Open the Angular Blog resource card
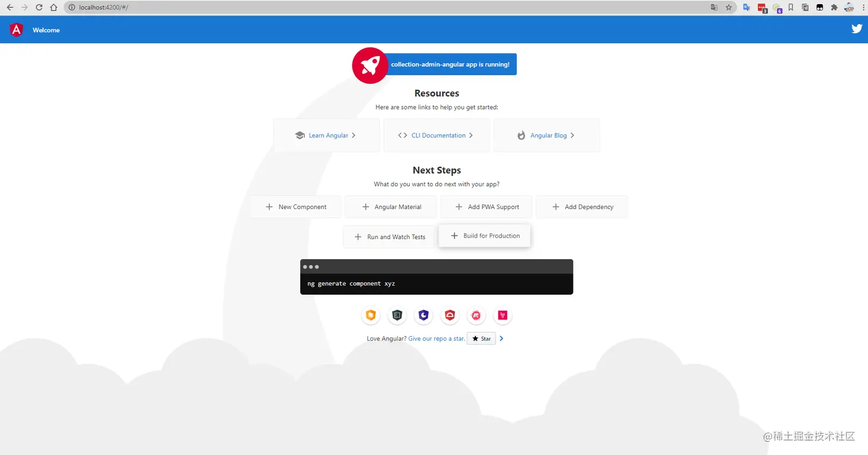 pos(547,136)
